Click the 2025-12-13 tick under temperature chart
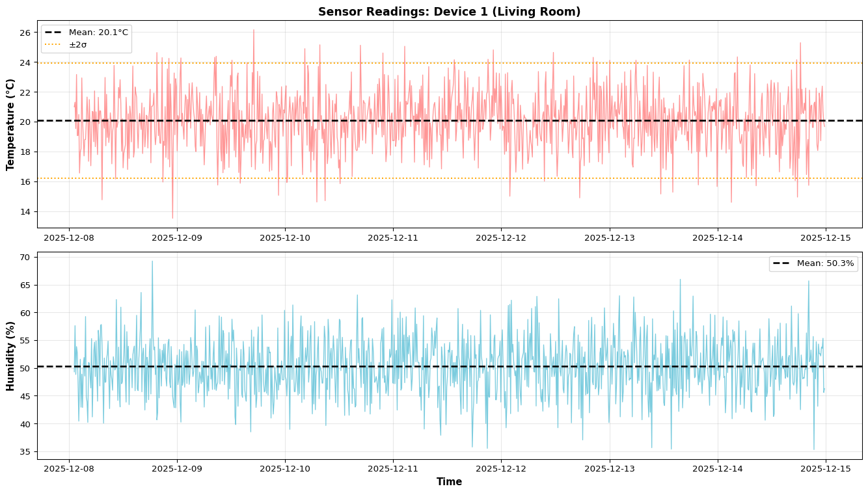The width and height of the screenshot is (868, 493). 609,238
